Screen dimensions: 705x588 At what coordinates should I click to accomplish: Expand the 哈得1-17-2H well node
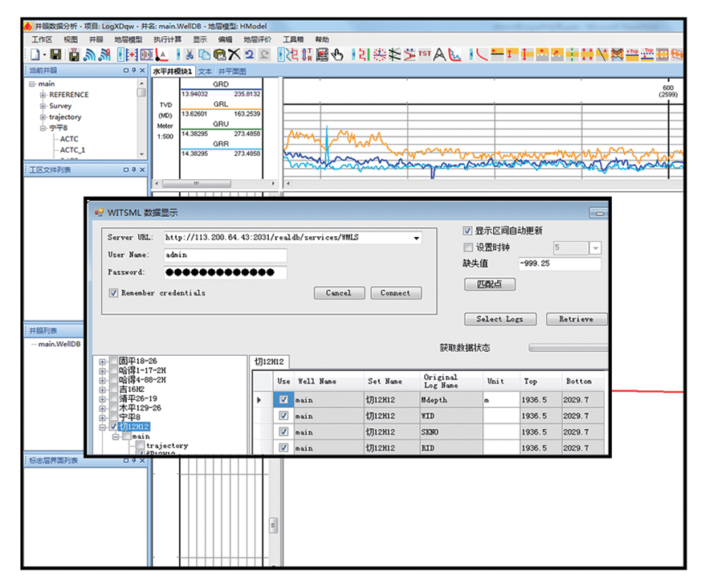click(x=102, y=370)
